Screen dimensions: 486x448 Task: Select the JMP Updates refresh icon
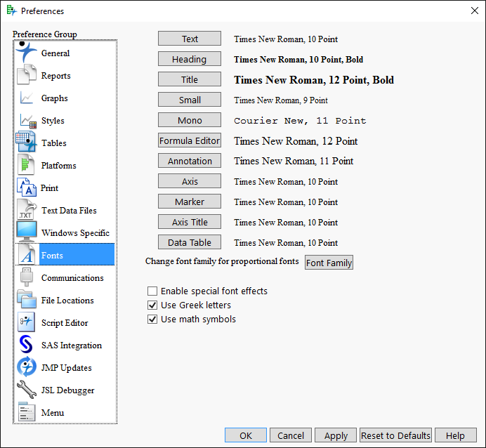pyautogui.click(x=27, y=367)
